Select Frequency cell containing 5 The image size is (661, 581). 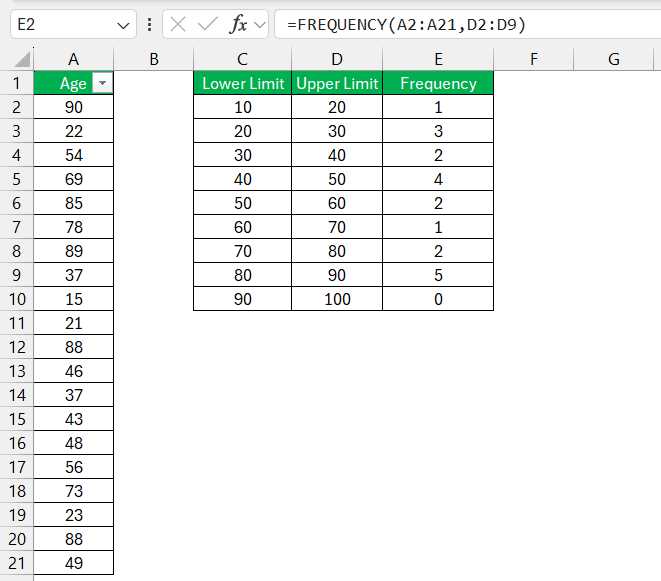coord(438,275)
